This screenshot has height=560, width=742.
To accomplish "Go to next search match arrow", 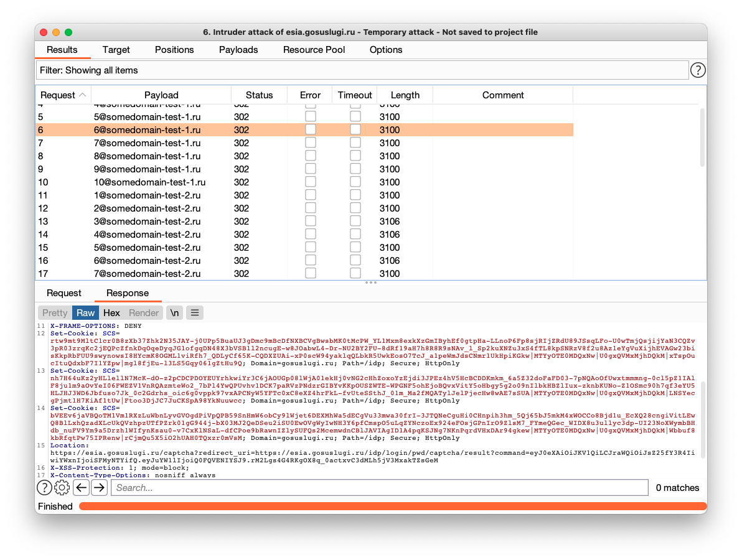I will pos(99,488).
